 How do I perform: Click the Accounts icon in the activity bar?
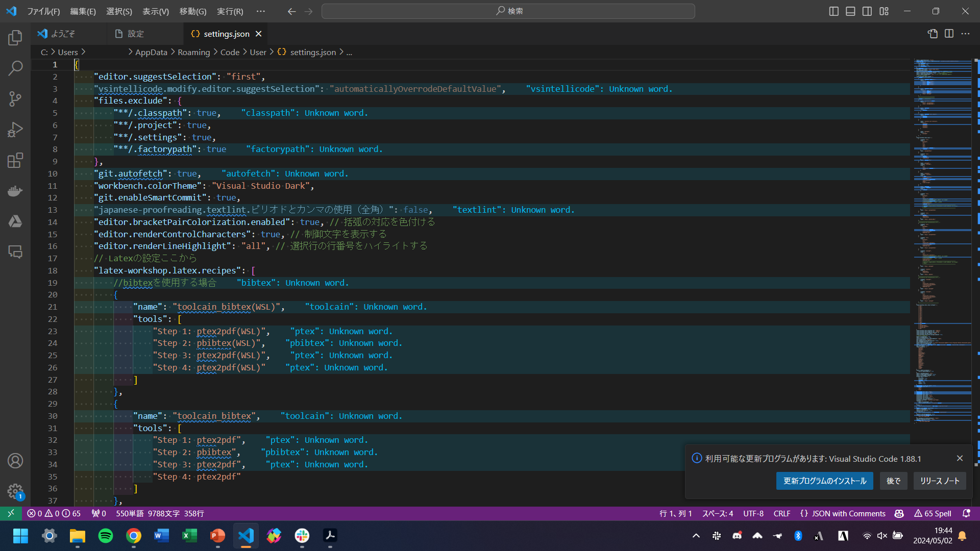(15, 461)
